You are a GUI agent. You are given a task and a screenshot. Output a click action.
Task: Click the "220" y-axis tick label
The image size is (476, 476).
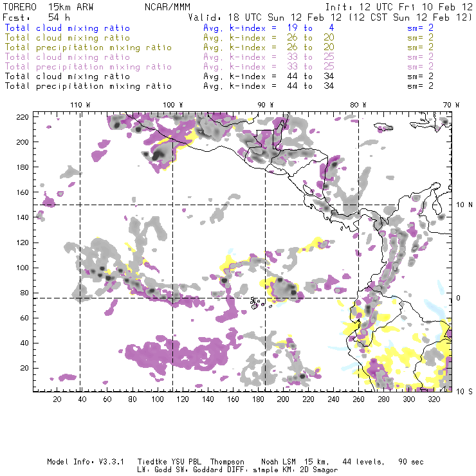23,117
